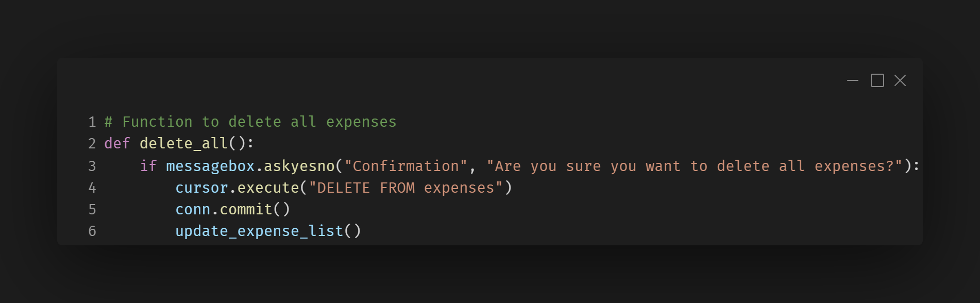Click the close X icon
Image resolution: width=980 pixels, height=303 pixels.
(900, 81)
